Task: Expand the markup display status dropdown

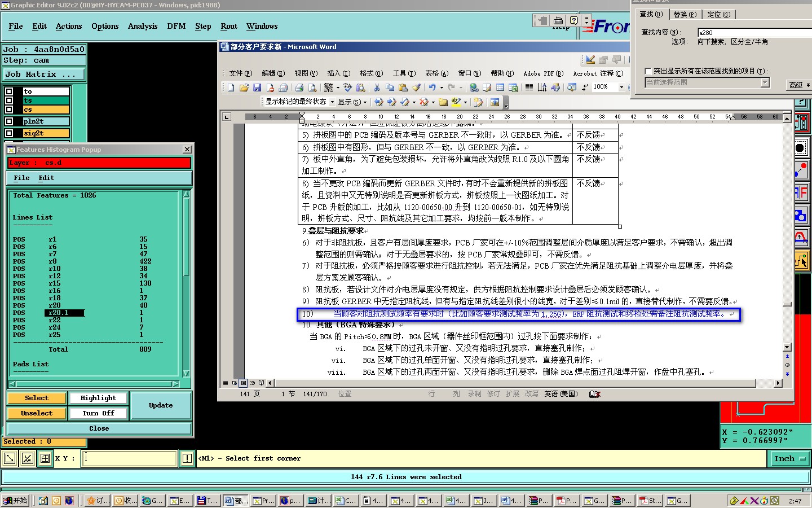Action: (332, 102)
